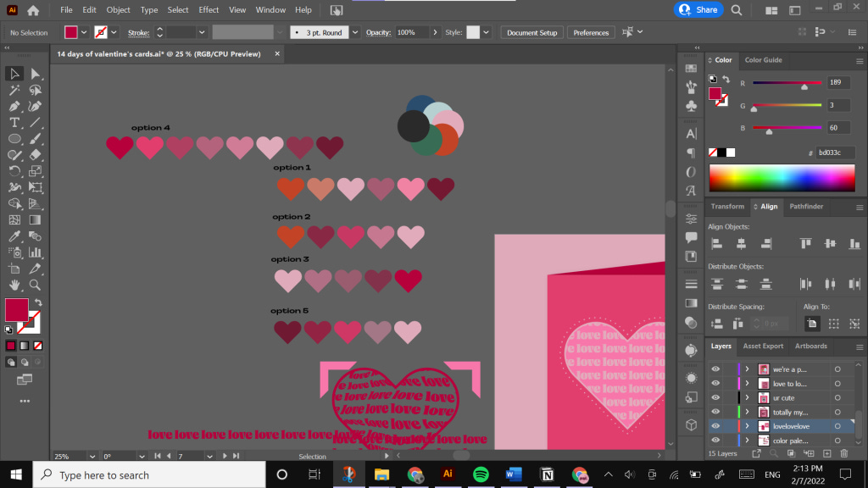Open the 3 pt. Round brush dropdown
The height and width of the screenshot is (488, 868).
(355, 33)
